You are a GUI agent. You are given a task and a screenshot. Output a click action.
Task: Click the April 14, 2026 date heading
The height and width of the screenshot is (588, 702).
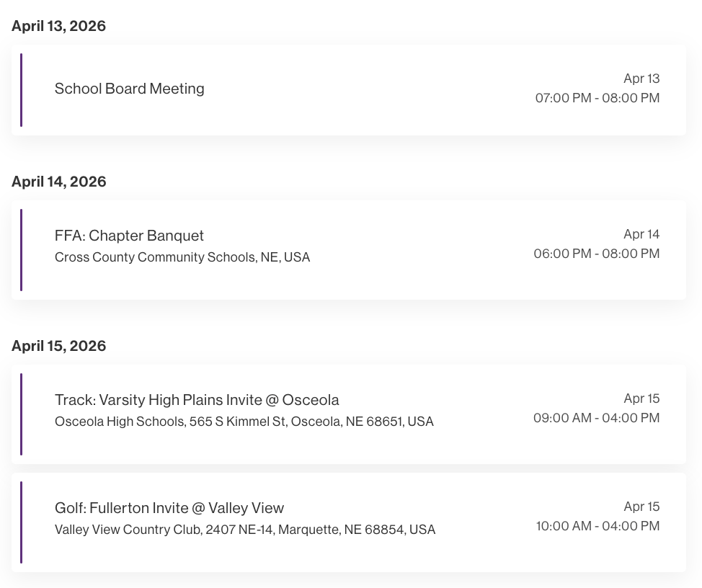click(58, 182)
